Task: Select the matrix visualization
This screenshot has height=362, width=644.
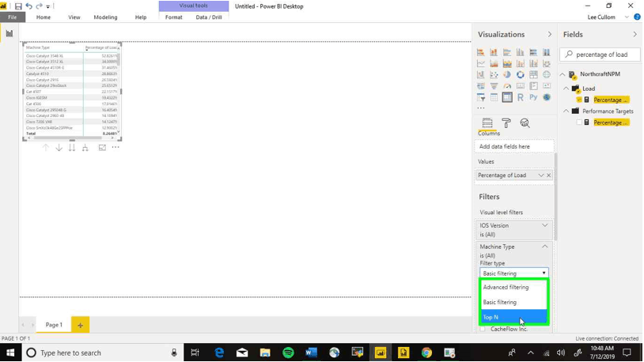Action: (507, 97)
